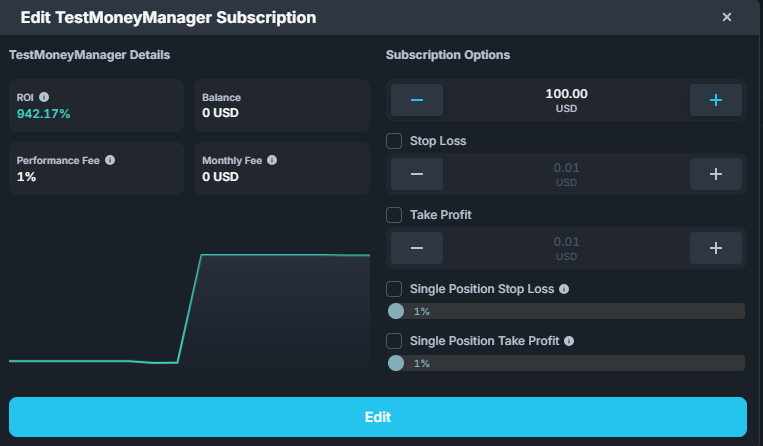Enable the Take Profit checkbox
Image resolution: width=763 pixels, height=446 pixels.
(x=394, y=215)
